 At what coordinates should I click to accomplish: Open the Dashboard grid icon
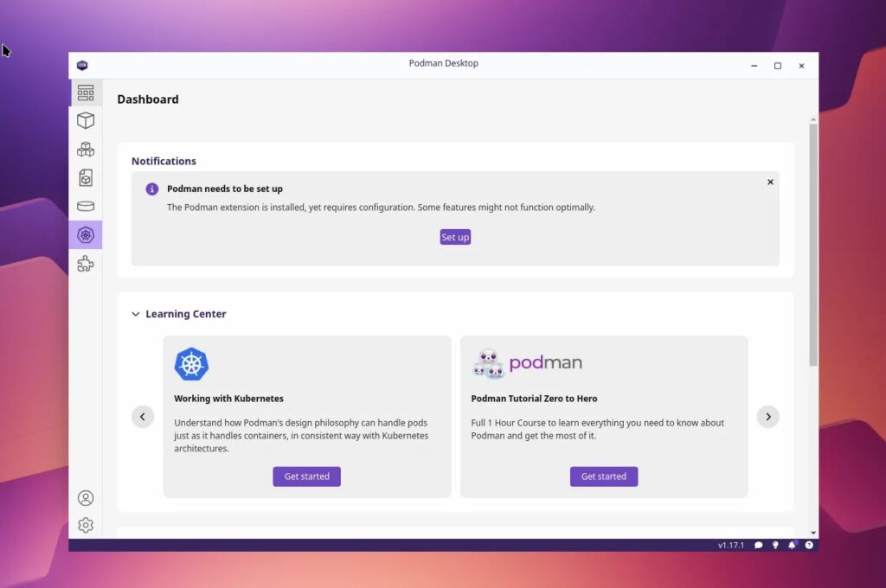tap(86, 92)
